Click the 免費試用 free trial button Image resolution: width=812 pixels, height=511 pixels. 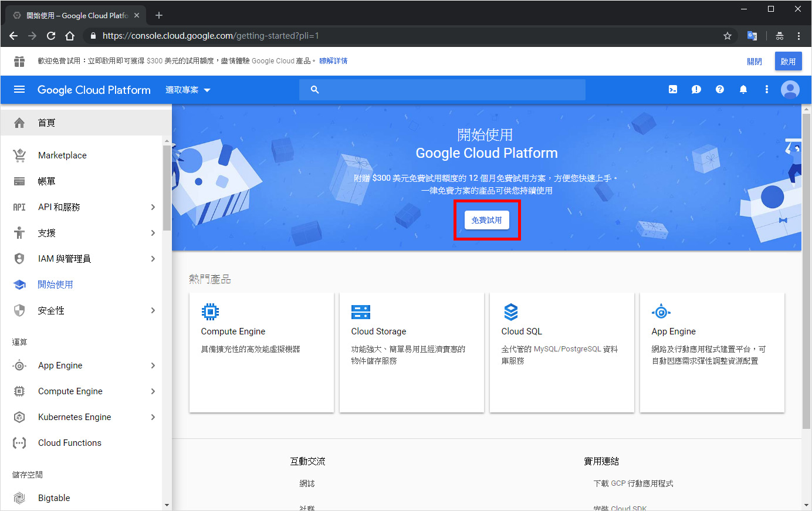487,220
